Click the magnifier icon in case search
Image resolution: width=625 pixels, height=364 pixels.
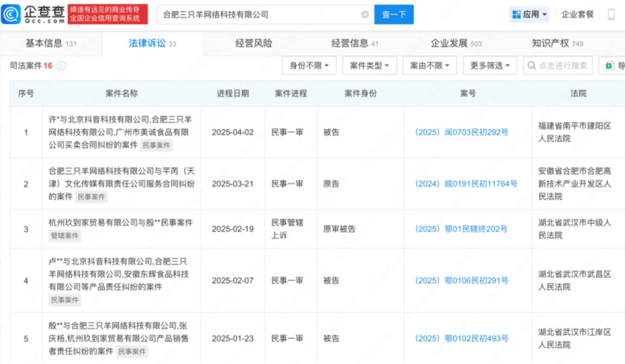click(531, 66)
